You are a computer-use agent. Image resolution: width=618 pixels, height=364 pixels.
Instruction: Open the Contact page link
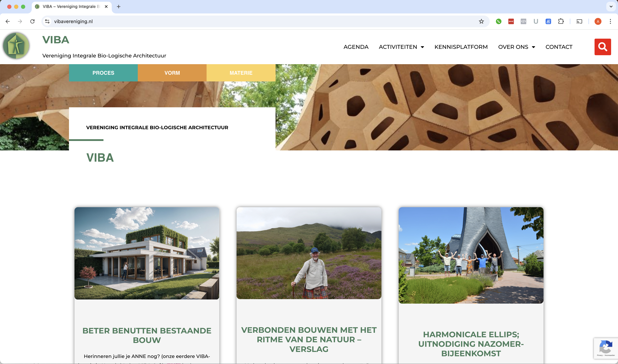point(559,47)
